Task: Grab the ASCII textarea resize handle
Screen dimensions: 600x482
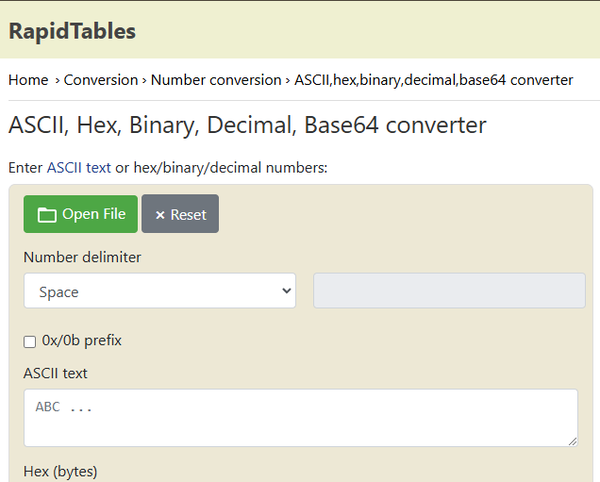Action: pyautogui.click(x=572, y=441)
